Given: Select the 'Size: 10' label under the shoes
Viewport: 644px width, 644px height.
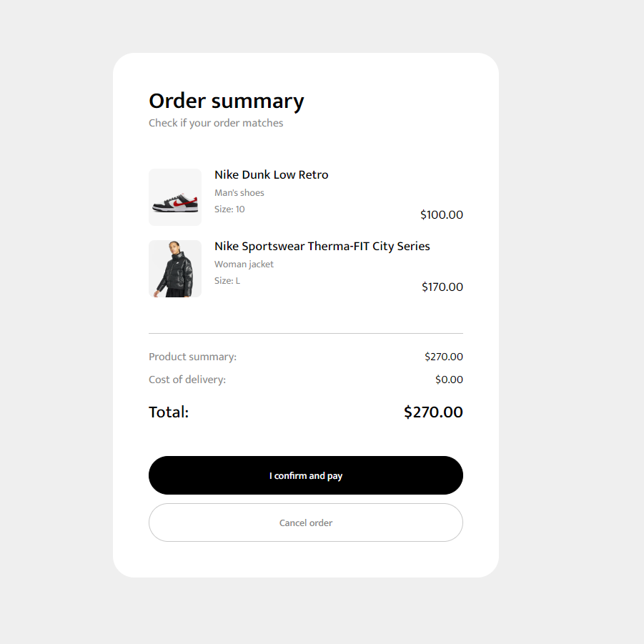Looking at the screenshot, I should pyautogui.click(x=229, y=209).
